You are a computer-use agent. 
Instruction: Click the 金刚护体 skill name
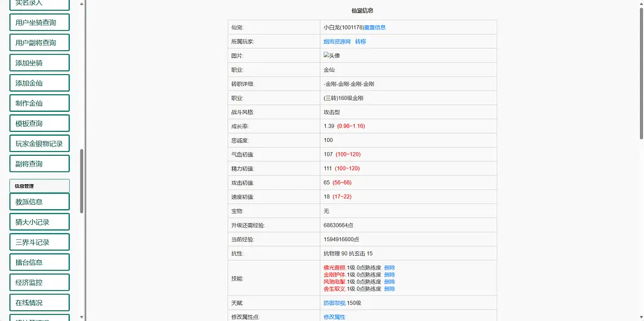pyautogui.click(x=335, y=275)
